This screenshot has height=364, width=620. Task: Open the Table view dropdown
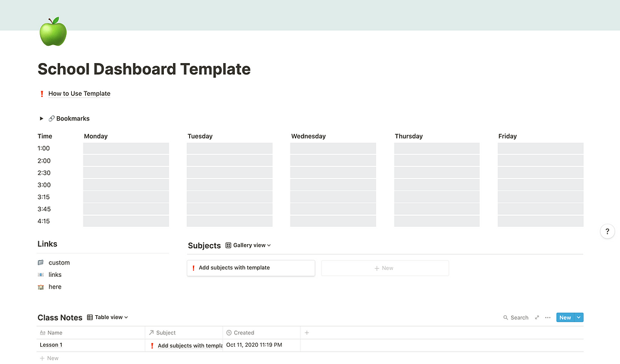[x=108, y=317]
